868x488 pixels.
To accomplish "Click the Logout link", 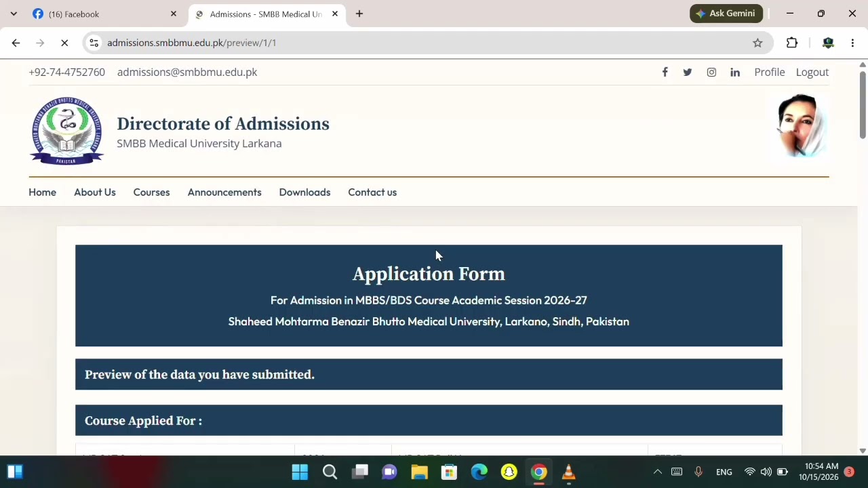I will (x=812, y=72).
